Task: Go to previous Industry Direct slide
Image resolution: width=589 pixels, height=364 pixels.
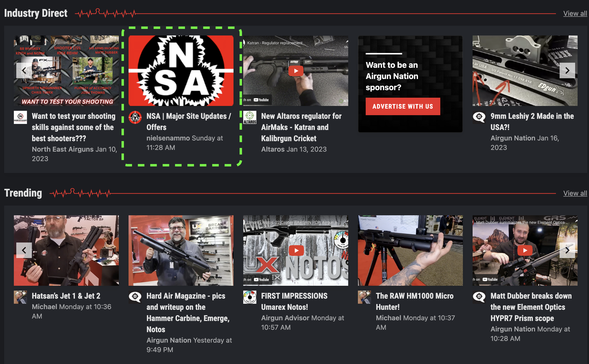Action: click(24, 70)
